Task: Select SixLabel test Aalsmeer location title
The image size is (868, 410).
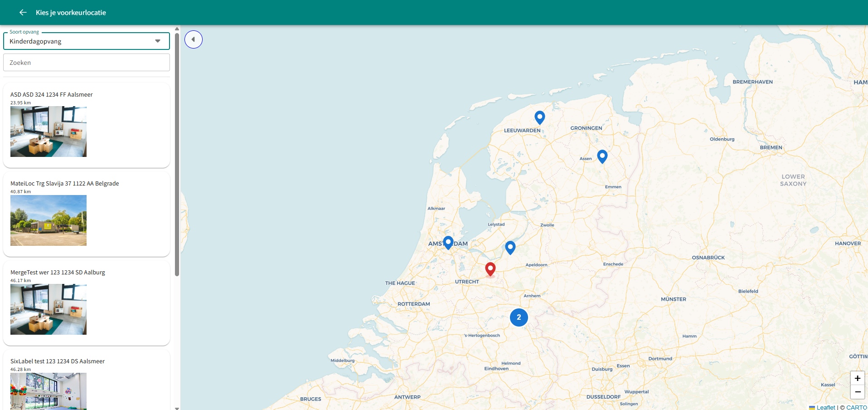Action: coord(58,361)
